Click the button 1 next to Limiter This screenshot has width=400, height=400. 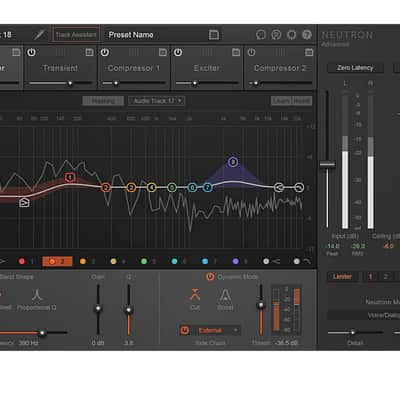(370, 277)
